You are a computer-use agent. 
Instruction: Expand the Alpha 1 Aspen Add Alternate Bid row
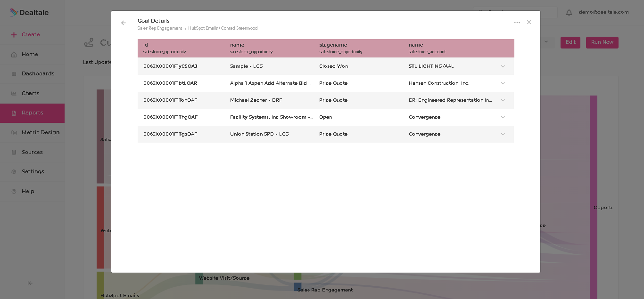pos(503,83)
